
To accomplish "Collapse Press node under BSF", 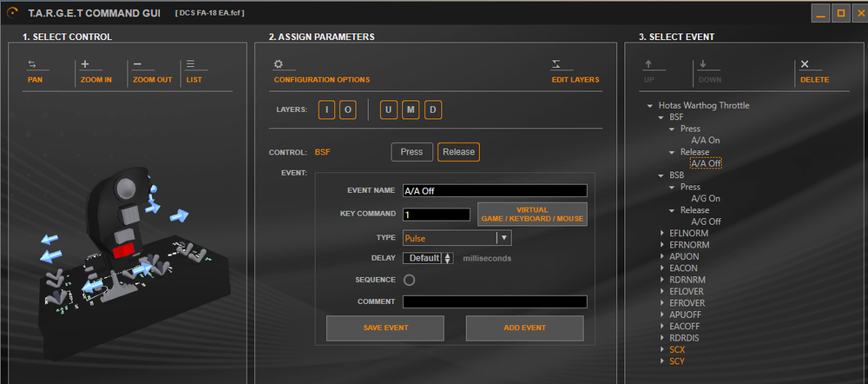I will tap(672, 129).
